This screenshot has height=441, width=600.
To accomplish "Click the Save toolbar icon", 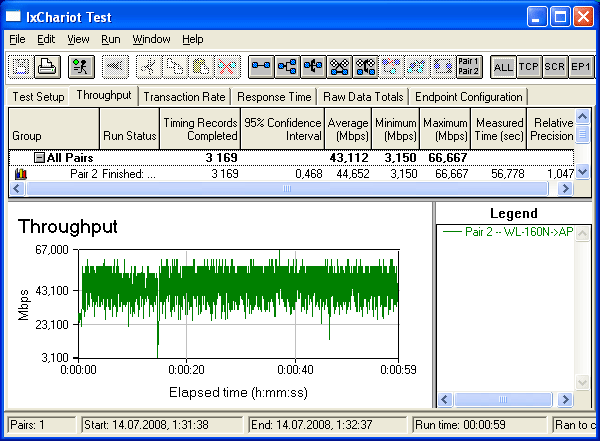I will click(21, 67).
